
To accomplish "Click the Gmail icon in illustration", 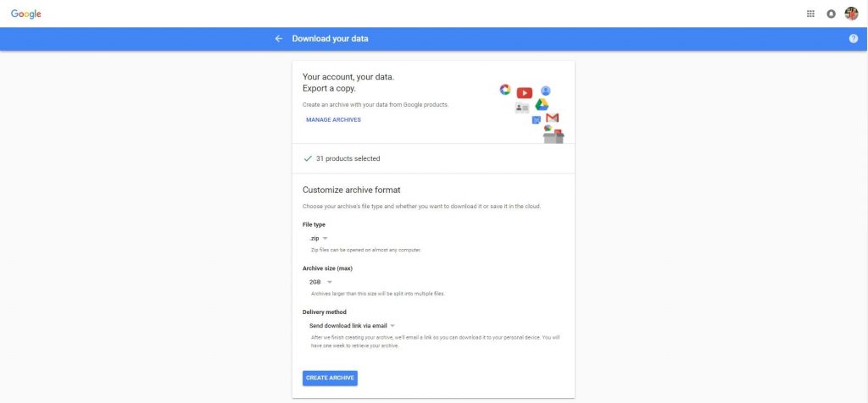I will click(x=552, y=118).
